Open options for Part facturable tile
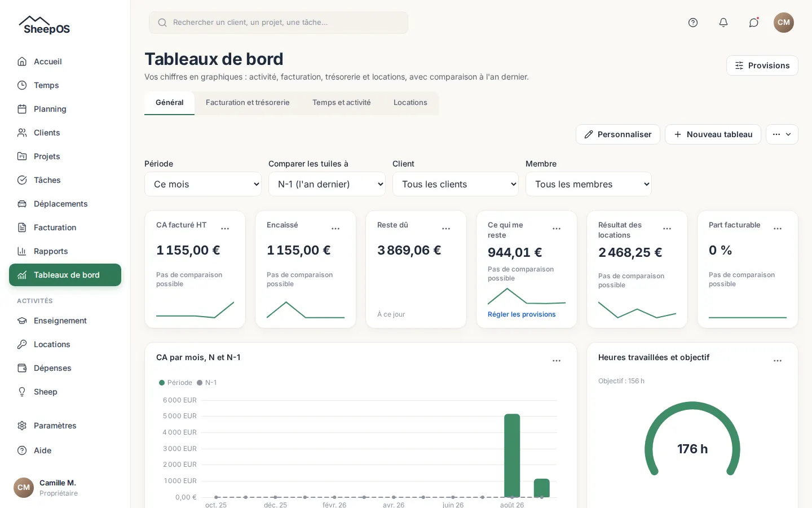Viewport: 812px width, 508px height. click(778, 229)
